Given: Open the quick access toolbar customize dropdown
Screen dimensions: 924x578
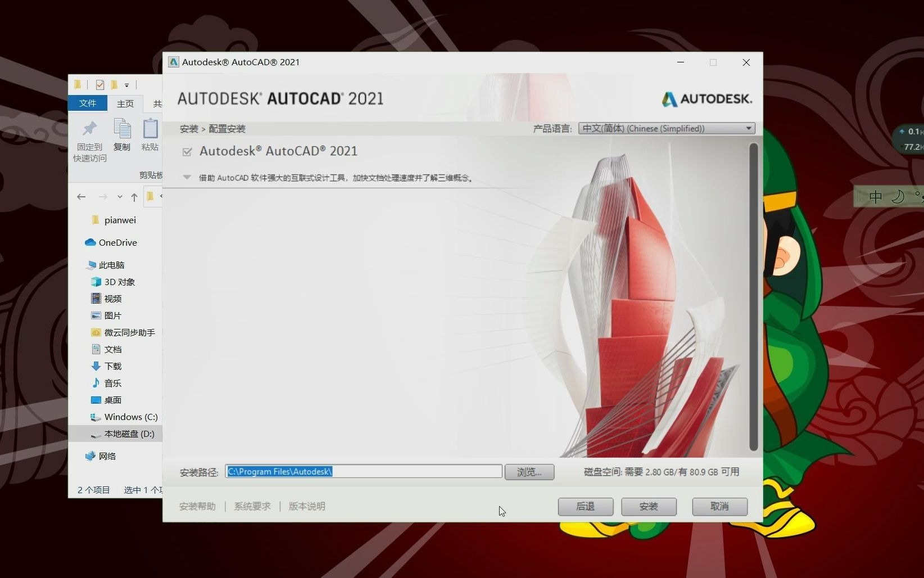Looking at the screenshot, I should (126, 85).
